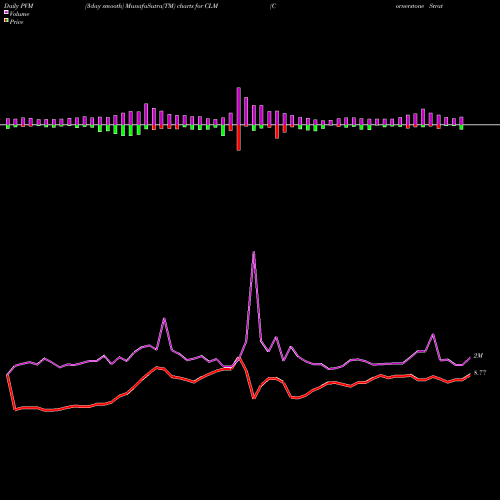Screen dimensions: 500x500
Task: Click the tallest magenta volume bar
Action: pos(239,106)
